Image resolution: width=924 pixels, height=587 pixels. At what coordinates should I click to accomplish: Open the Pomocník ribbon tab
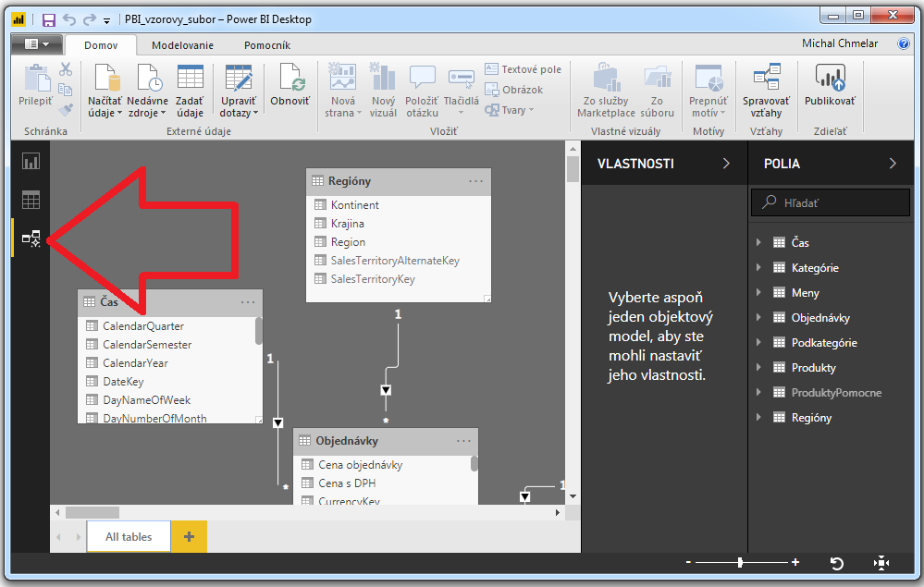pyautogui.click(x=267, y=45)
